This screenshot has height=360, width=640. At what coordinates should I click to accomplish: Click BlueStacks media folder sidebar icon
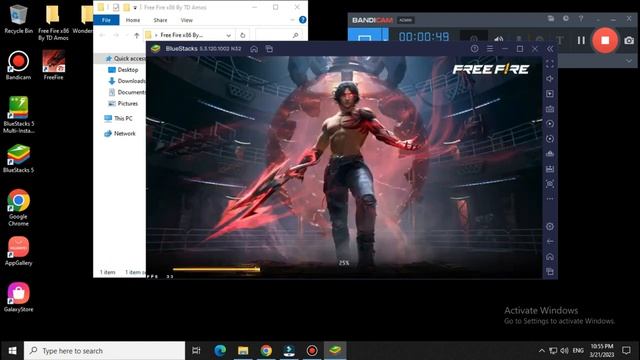[550, 169]
